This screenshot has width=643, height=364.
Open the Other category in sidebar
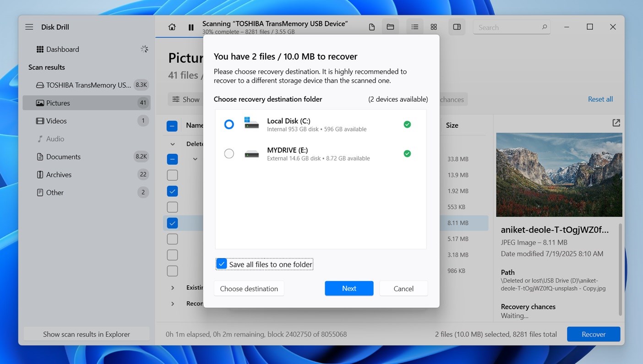[x=87, y=192]
